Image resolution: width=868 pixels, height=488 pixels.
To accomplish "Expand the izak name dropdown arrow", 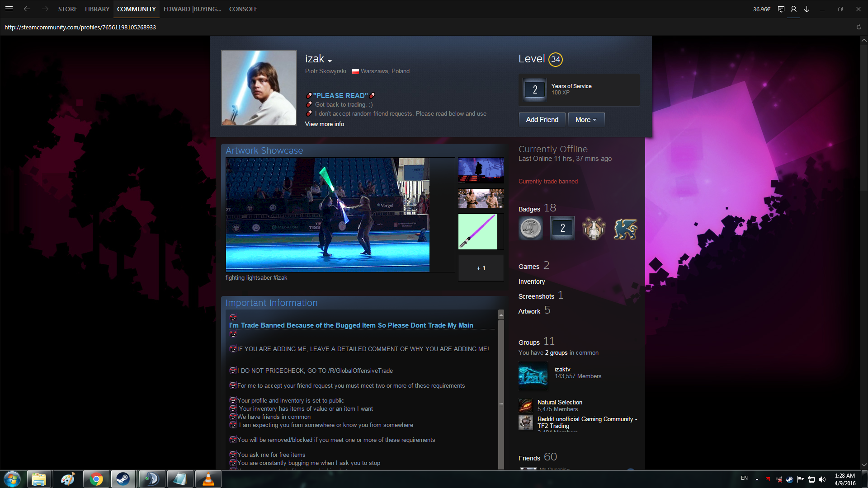I will (x=330, y=61).
